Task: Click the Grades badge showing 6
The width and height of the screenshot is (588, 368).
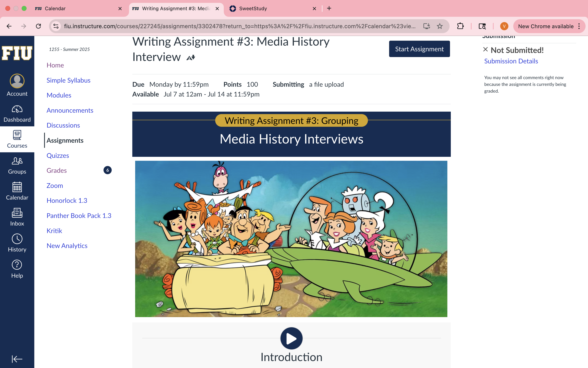Action: pos(107,170)
